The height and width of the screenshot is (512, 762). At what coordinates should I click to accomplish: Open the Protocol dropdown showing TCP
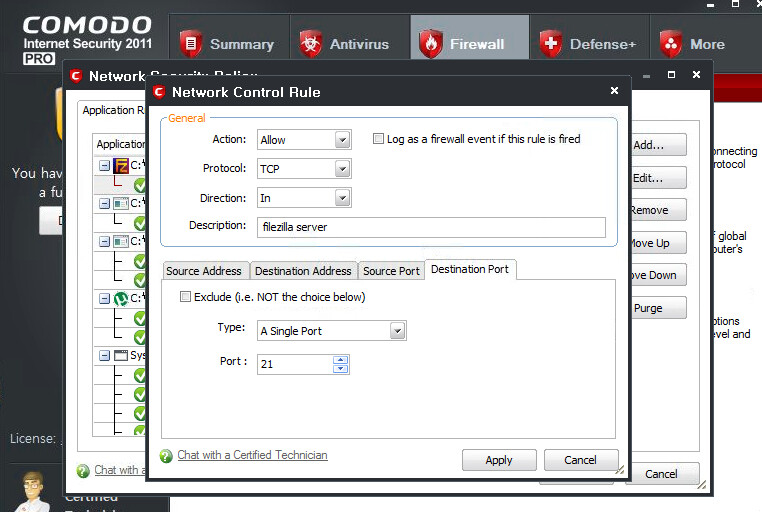click(304, 169)
